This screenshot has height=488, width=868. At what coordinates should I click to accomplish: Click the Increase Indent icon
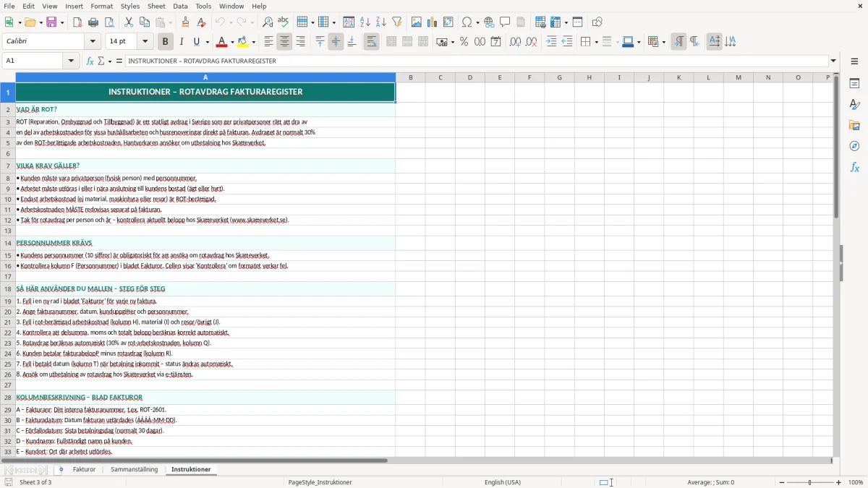551,42
